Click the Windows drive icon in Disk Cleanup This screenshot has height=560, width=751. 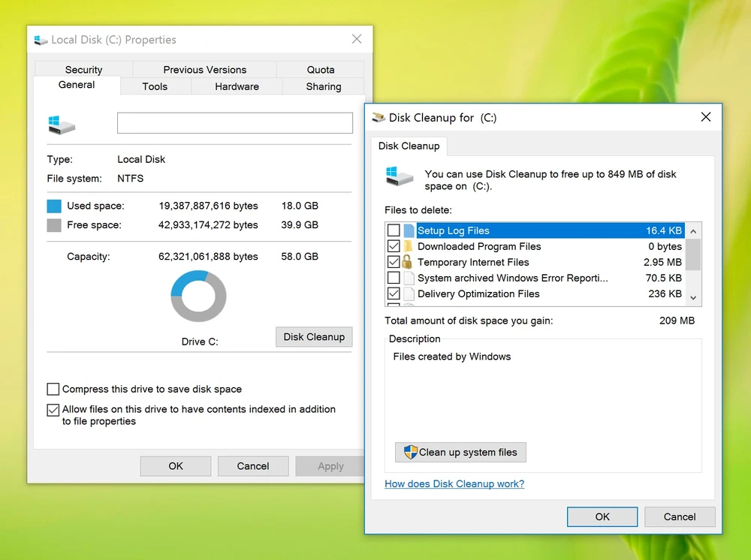tap(400, 176)
